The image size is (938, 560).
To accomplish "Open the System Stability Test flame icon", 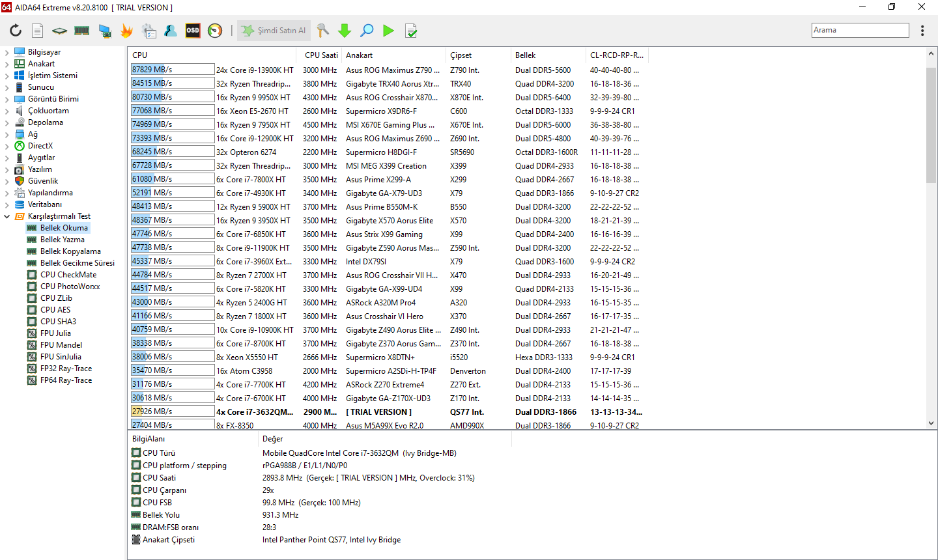I will coord(126,31).
